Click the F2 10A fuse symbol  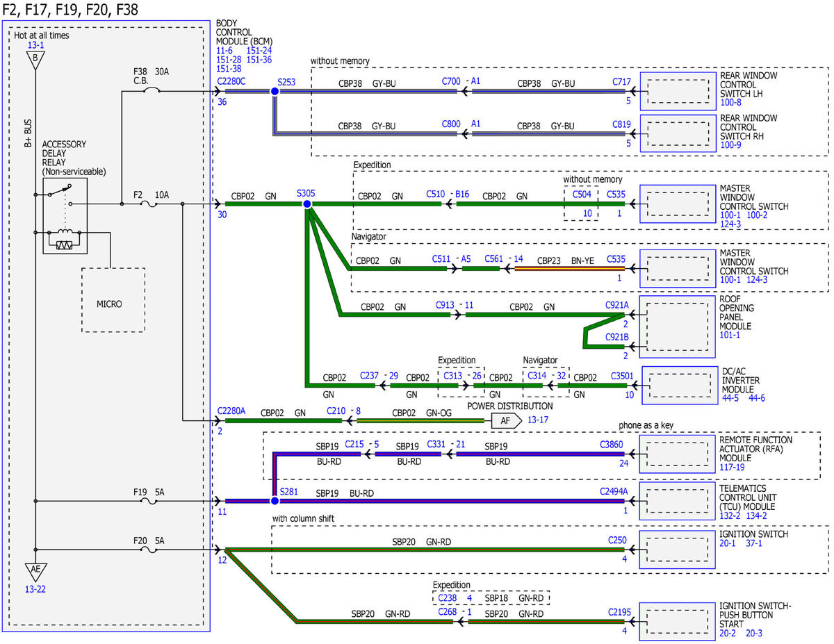click(x=147, y=204)
